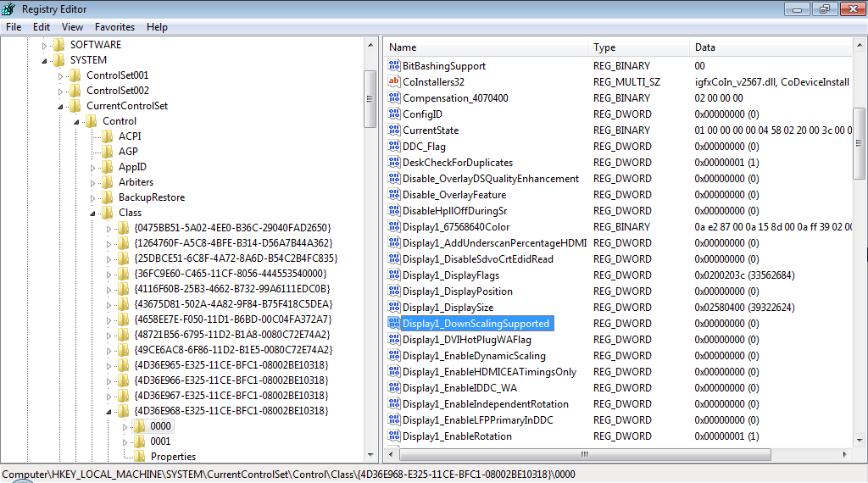Open the View menu

point(73,27)
